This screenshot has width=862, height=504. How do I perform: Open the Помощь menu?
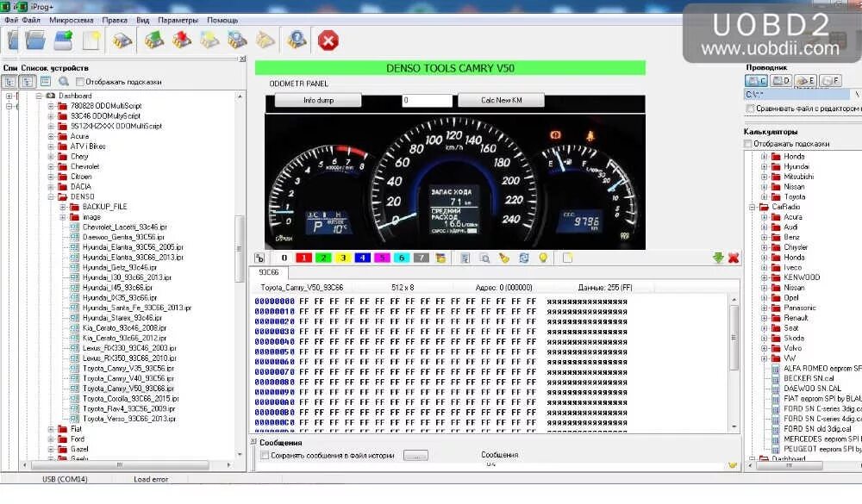(222, 20)
